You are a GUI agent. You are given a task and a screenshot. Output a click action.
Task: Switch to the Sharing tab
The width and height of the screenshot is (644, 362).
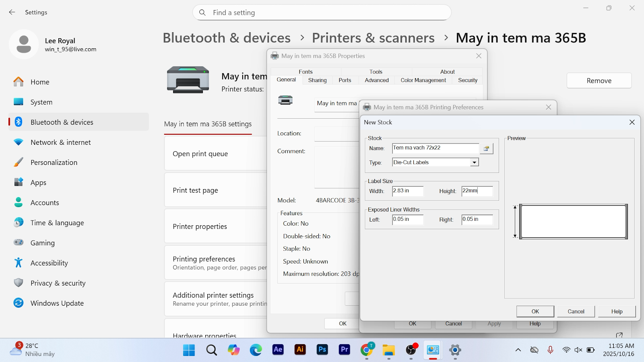coord(317,80)
